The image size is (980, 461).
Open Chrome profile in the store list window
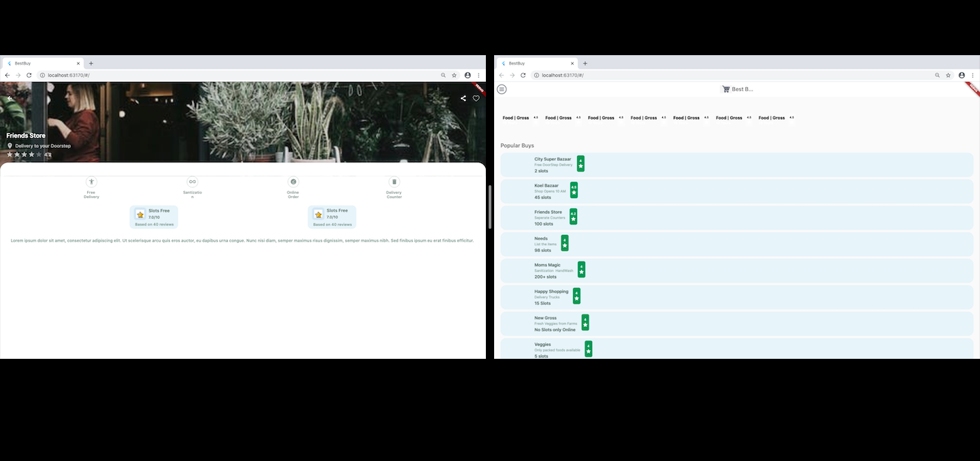(962, 75)
